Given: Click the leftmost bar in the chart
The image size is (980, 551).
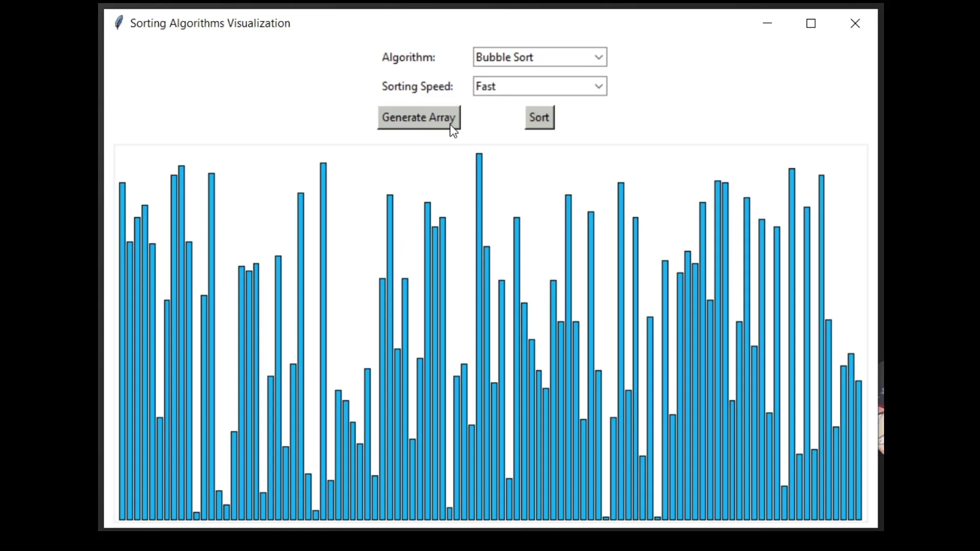Looking at the screenshot, I should (x=122, y=352).
